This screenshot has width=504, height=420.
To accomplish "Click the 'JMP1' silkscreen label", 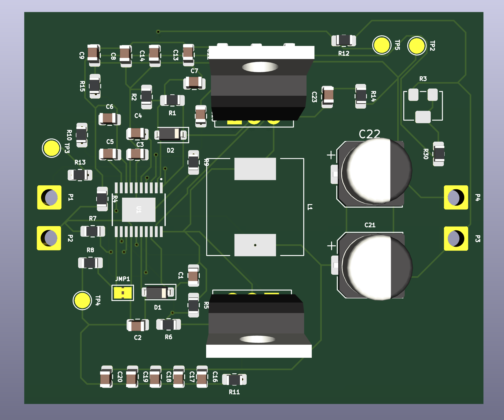I will pyautogui.click(x=123, y=279).
